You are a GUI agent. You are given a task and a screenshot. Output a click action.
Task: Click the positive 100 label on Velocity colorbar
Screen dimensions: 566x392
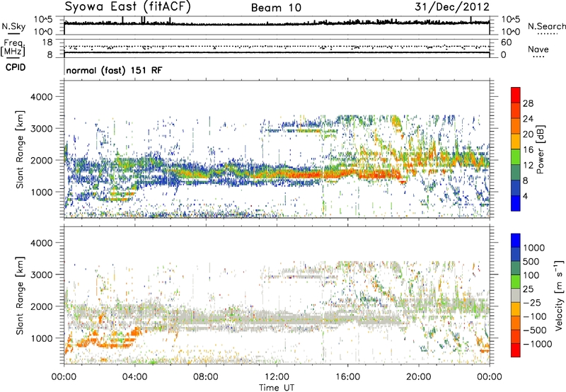point(532,275)
